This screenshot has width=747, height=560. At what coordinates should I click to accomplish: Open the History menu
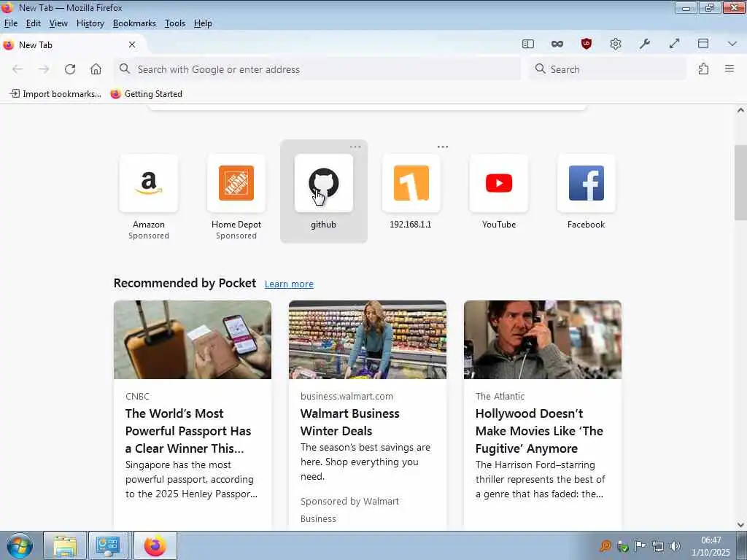pos(90,23)
